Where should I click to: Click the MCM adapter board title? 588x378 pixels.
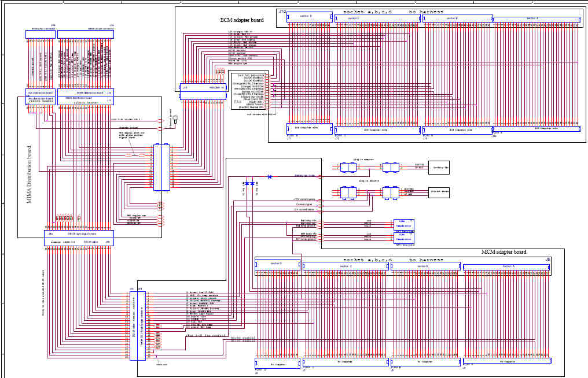click(x=504, y=252)
